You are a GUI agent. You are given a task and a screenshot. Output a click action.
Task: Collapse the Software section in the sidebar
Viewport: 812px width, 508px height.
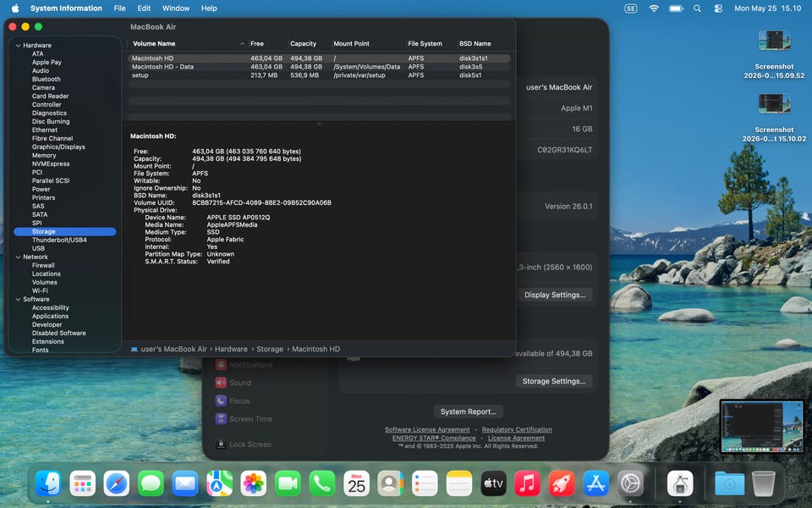(18, 300)
